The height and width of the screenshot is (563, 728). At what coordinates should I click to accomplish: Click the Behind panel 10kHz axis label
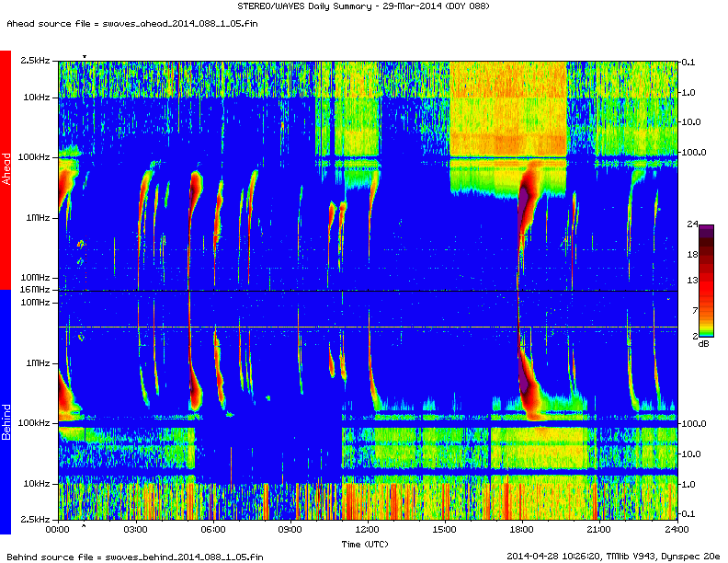37,484
